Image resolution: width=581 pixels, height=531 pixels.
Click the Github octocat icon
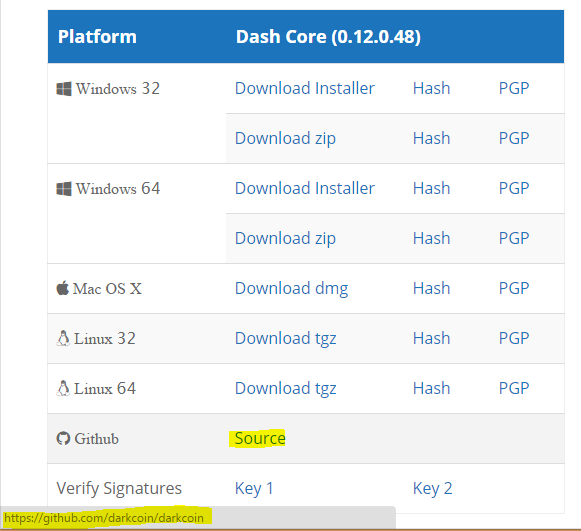[63, 438]
